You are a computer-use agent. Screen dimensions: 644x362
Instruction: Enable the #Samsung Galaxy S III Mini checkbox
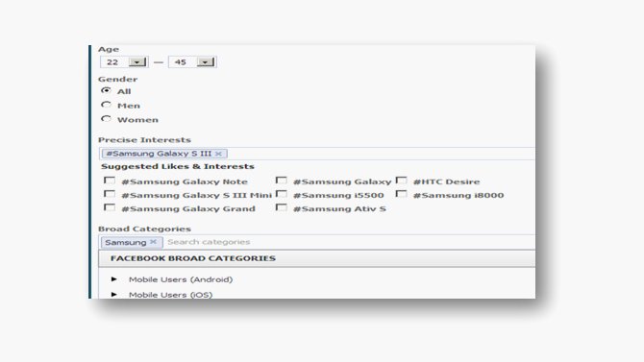coord(110,194)
